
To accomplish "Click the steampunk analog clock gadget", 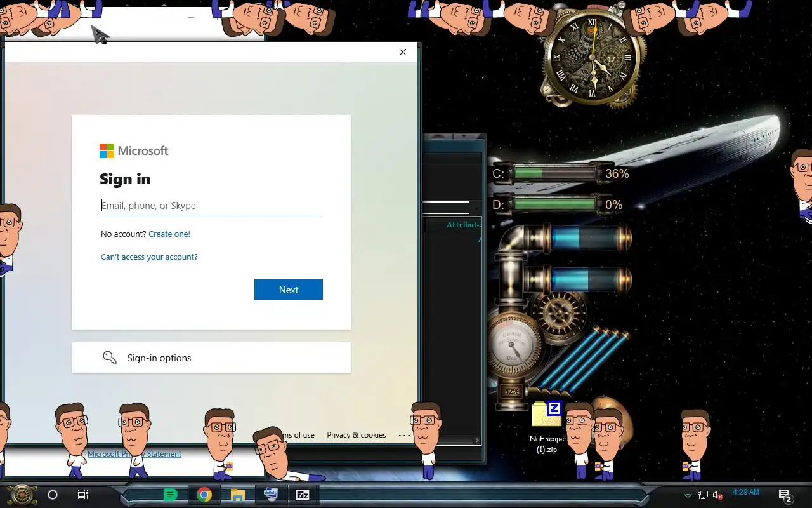I will click(x=592, y=58).
